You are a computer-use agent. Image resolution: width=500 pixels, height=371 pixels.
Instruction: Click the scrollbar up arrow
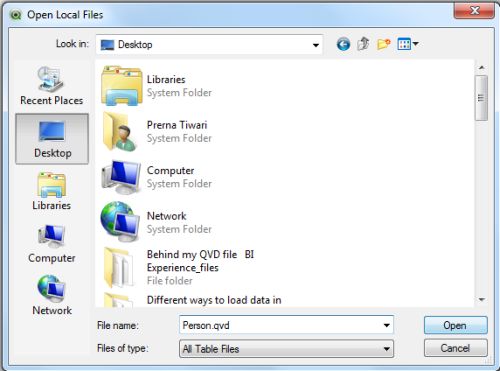pyautogui.click(x=481, y=68)
